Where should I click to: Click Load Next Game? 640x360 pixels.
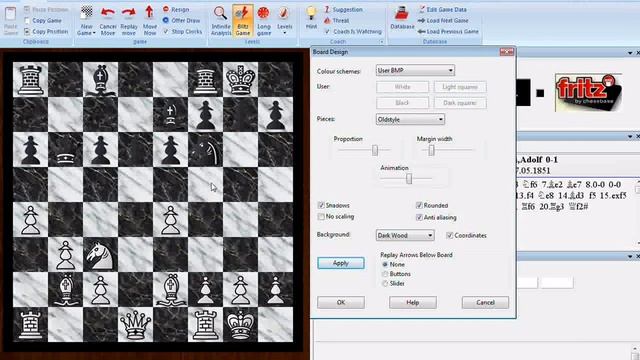coord(443,20)
